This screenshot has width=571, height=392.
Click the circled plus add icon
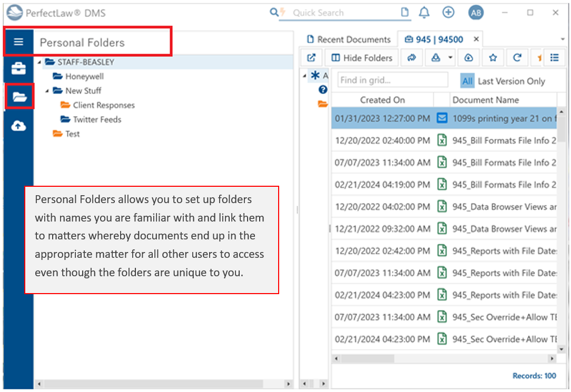[x=448, y=13]
